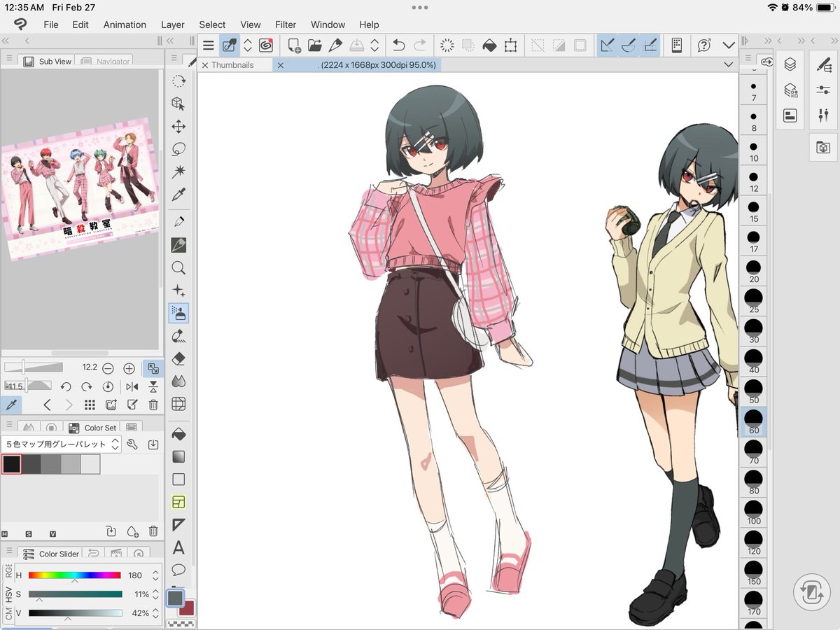Select the Operation object tool
The image size is (840, 630).
[178, 104]
